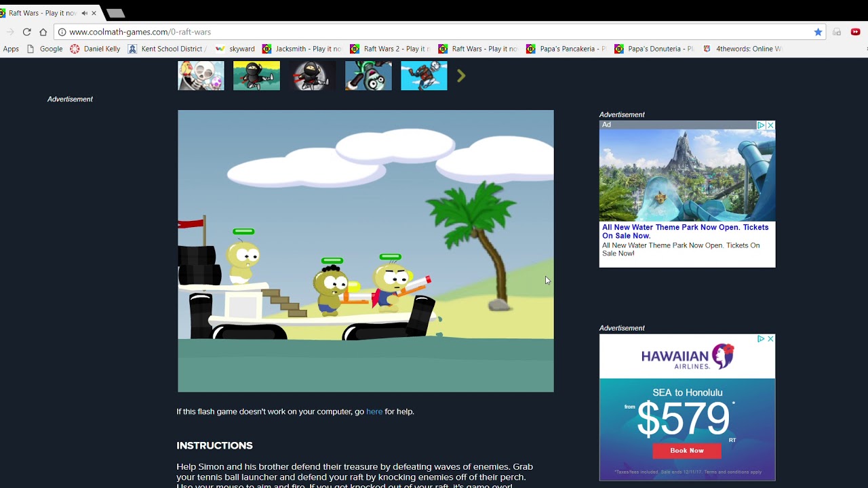The height and width of the screenshot is (488, 868).
Task: Open the Kent School District bookmark
Action: tap(167, 49)
